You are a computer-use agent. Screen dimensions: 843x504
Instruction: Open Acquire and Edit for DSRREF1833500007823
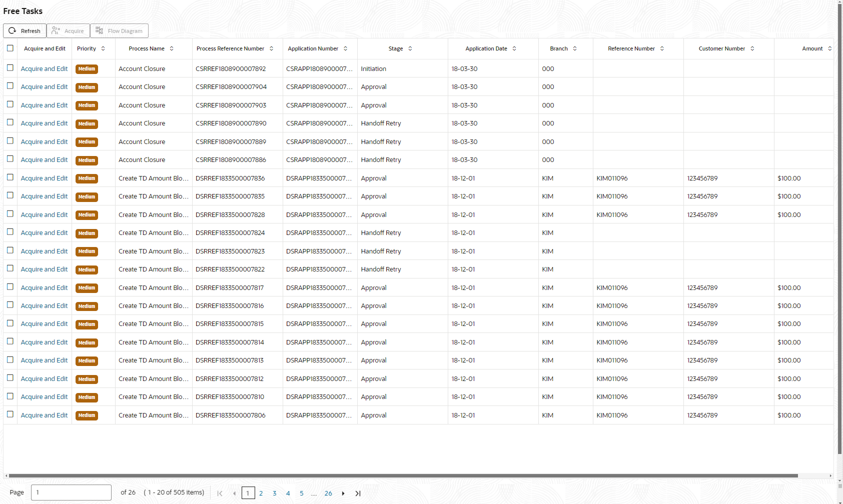(x=44, y=251)
